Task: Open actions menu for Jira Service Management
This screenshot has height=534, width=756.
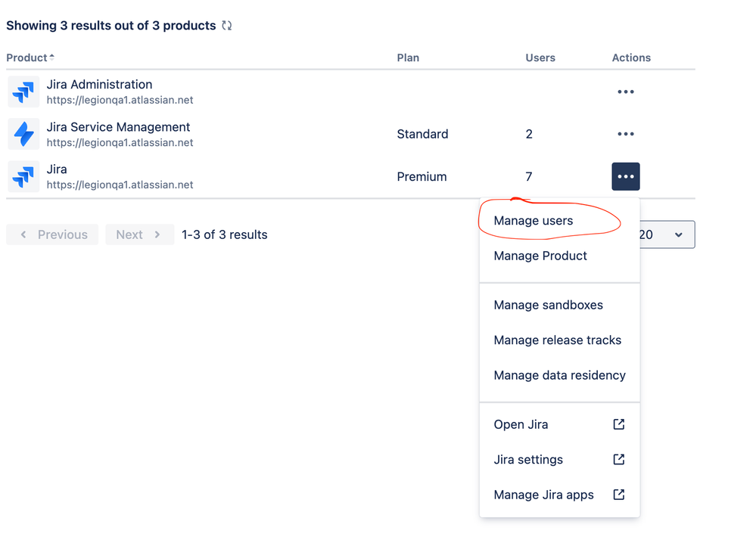Action: point(625,134)
